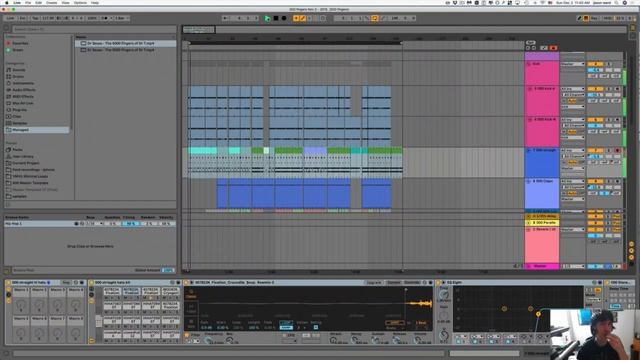Select rightmost EQ Eight filter dot
Viewport: 640px width, 360px height.
coord(538,314)
